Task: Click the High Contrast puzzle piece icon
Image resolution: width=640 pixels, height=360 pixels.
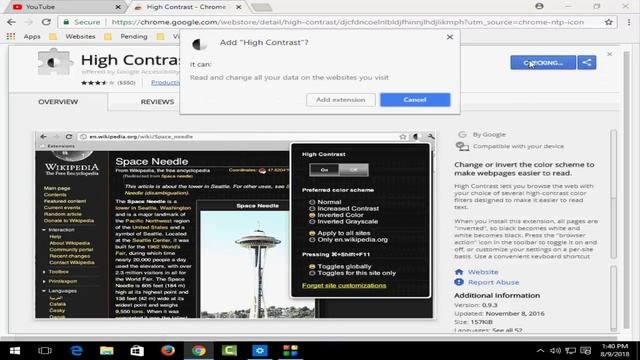Action: tap(54, 62)
